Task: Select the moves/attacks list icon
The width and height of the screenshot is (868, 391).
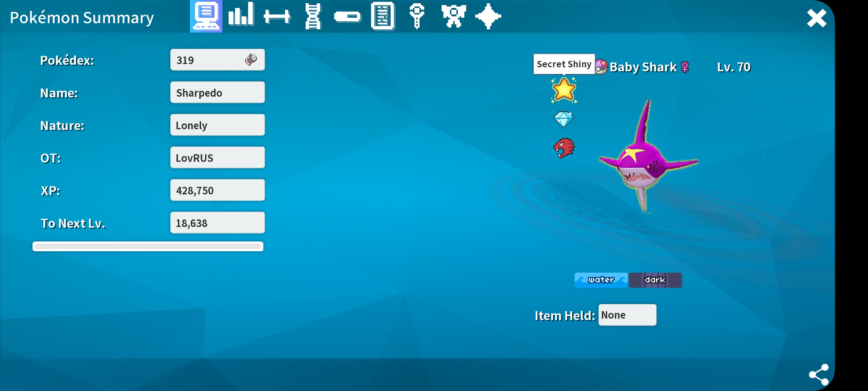Action: click(x=383, y=16)
